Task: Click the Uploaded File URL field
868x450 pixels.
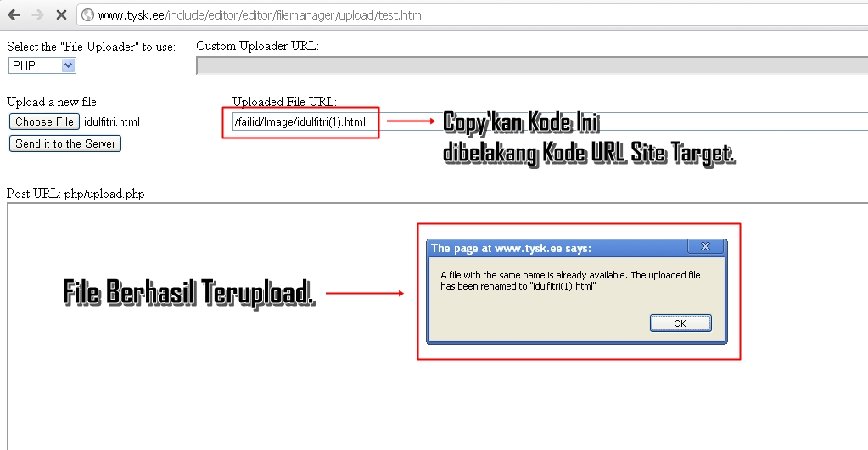Action: [x=551, y=122]
